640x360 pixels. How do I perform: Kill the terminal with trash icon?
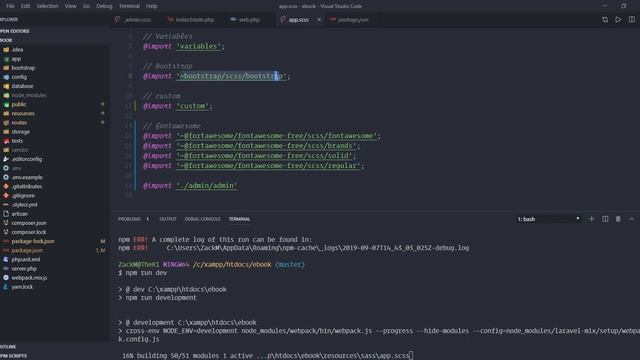pos(618,219)
